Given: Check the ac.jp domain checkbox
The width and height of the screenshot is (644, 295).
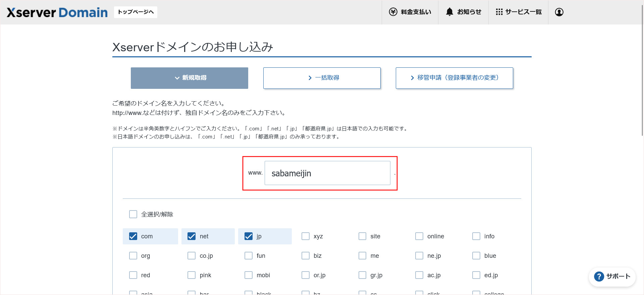Looking at the screenshot, I should click(x=419, y=275).
